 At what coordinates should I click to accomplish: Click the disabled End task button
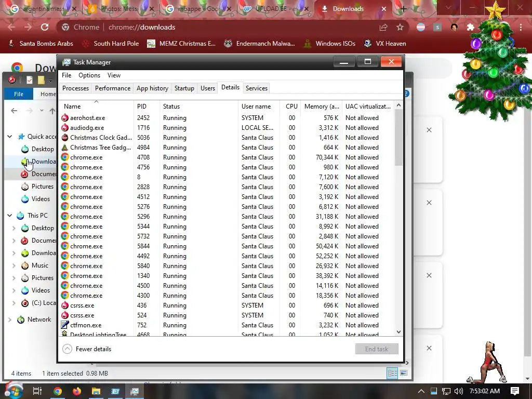tap(377, 349)
